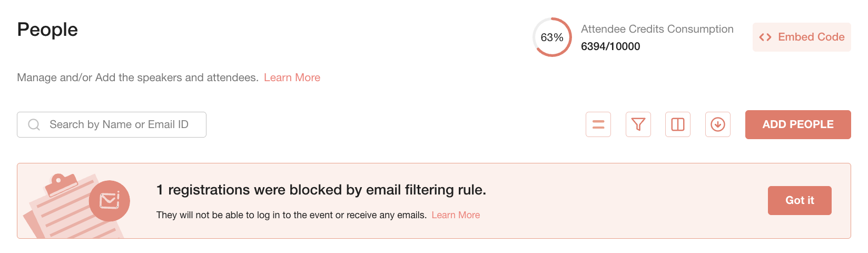Click the Manage and/or Add speakers description
Image resolution: width=868 pixels, height=253 pixels.
click(x=137, y=77)
